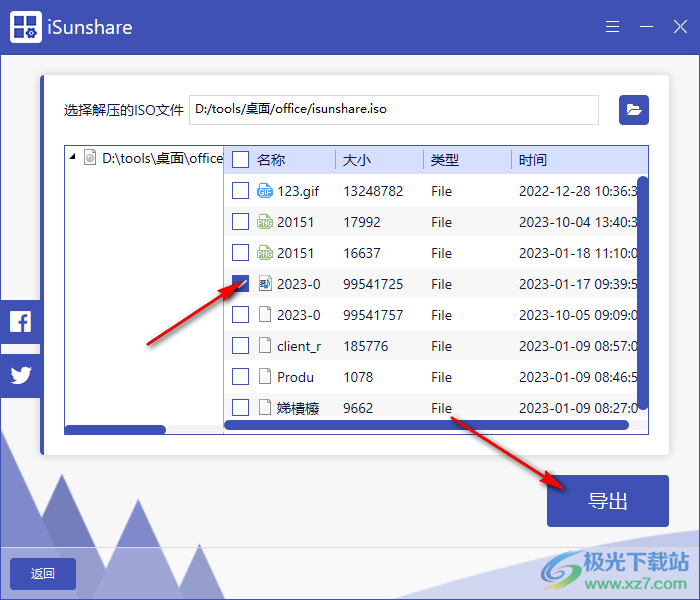Image resolution: width=700 pixels, height=600 pixels.
Task: Click the file list horizontal scrollbar
Action: tap(426, 425)
